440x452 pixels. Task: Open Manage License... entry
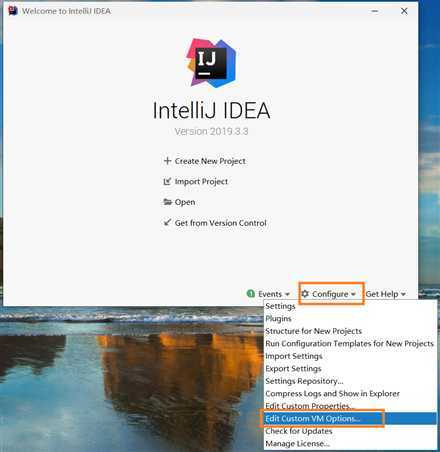350,444
